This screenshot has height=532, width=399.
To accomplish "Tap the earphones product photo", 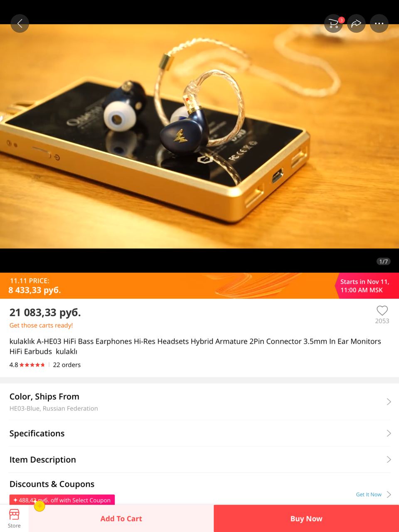I will tap(199, 136).
